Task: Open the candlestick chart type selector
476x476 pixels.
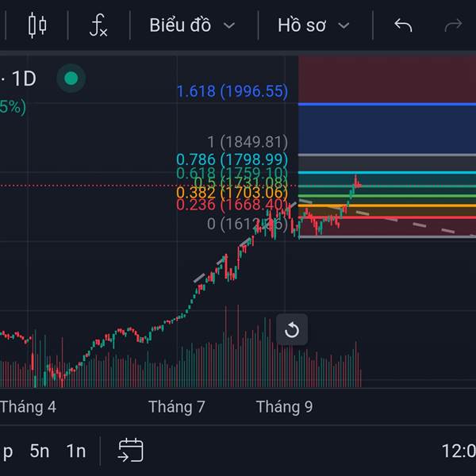Action: click(37, 25)
